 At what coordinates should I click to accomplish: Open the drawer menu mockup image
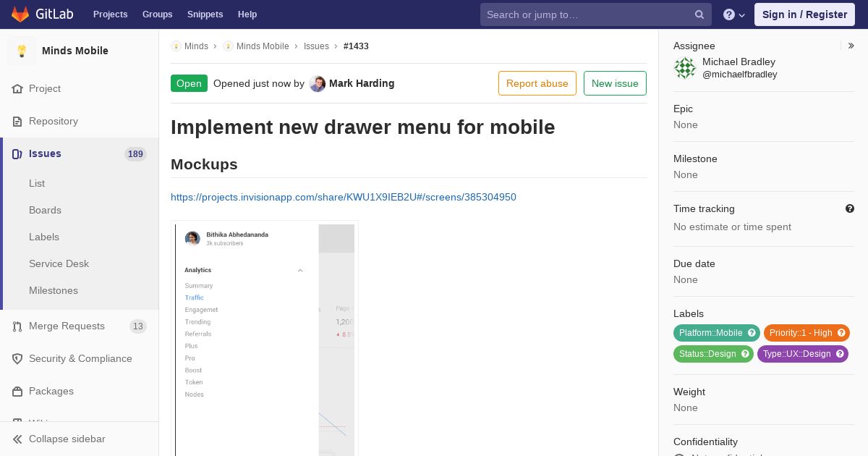tap(265, 338)
